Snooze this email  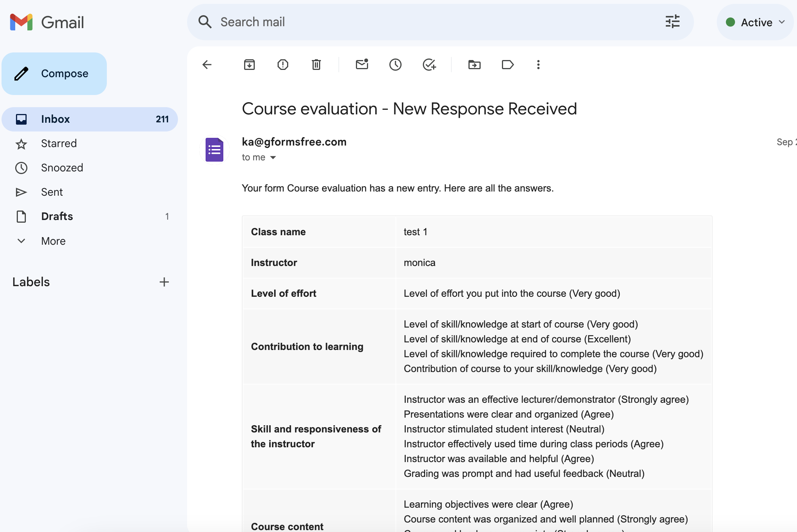click(395, 65)
